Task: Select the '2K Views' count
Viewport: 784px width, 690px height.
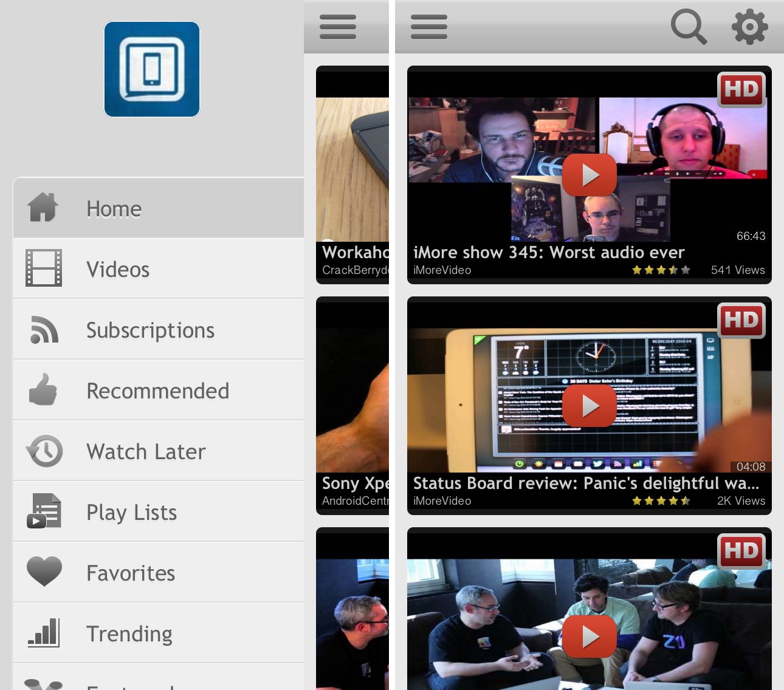Action: (x=741, y=501)
